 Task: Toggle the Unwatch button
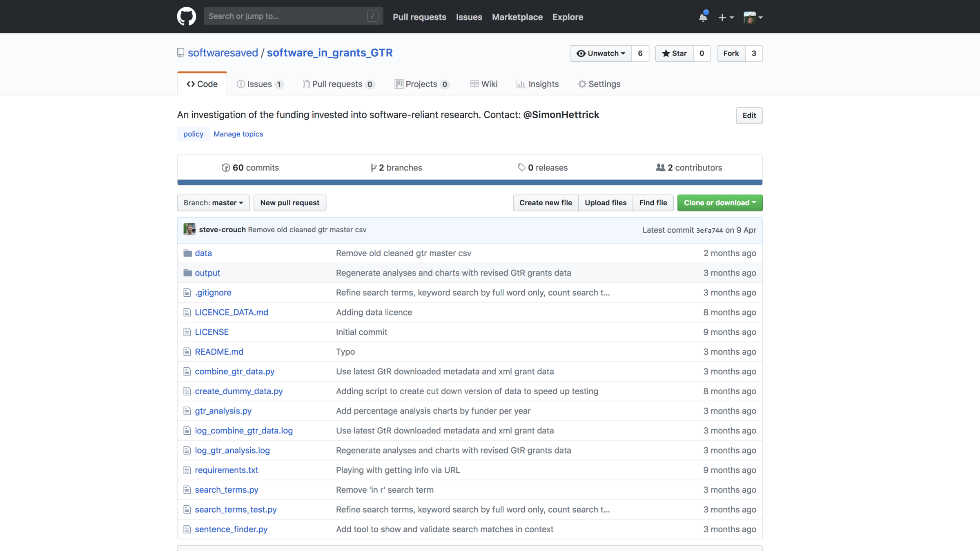(600, 53)
